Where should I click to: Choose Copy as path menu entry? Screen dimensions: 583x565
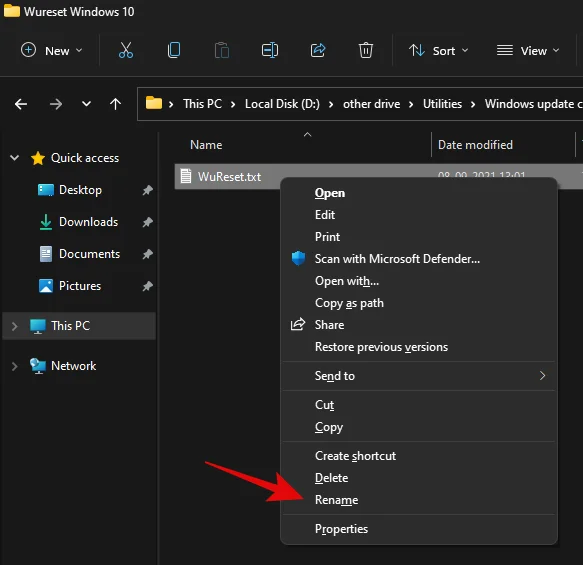point(418,303)
